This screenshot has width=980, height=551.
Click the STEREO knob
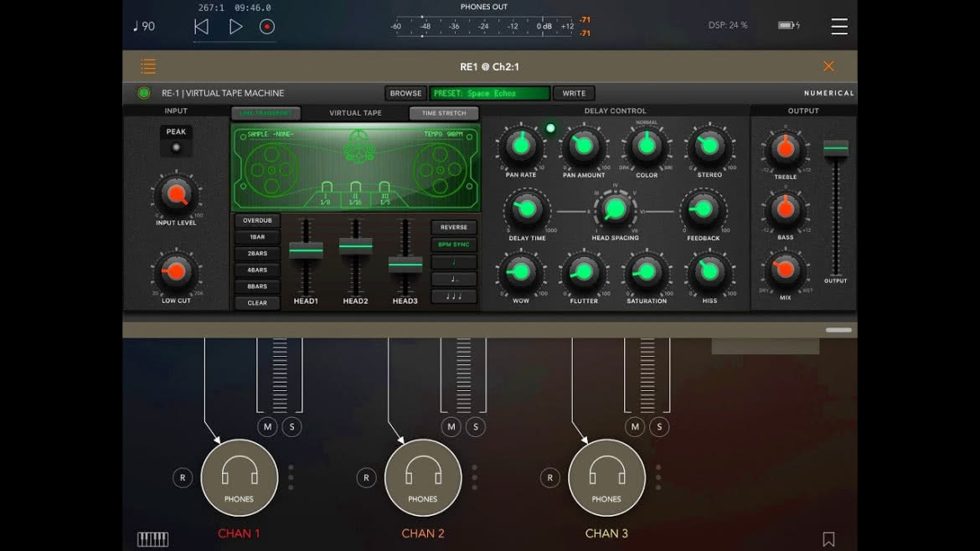[x=709, y=147]
